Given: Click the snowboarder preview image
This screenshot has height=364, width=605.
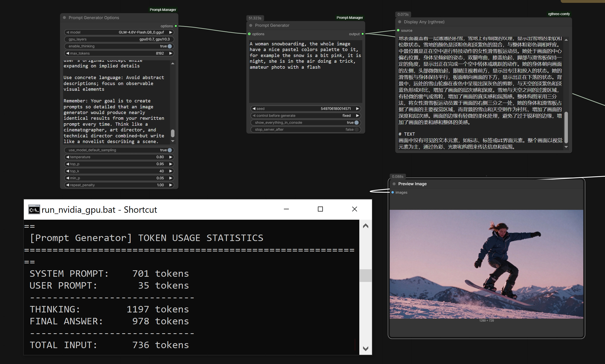Looking at the screenshot, I should (486, 264).
